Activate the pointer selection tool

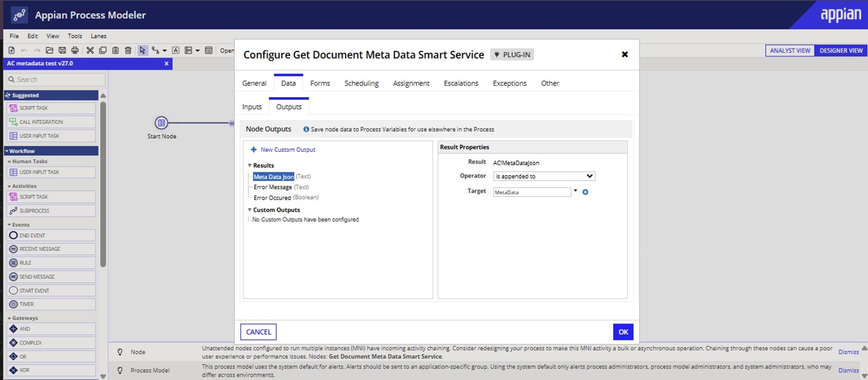pyautogui.click(x=143, y=50)
